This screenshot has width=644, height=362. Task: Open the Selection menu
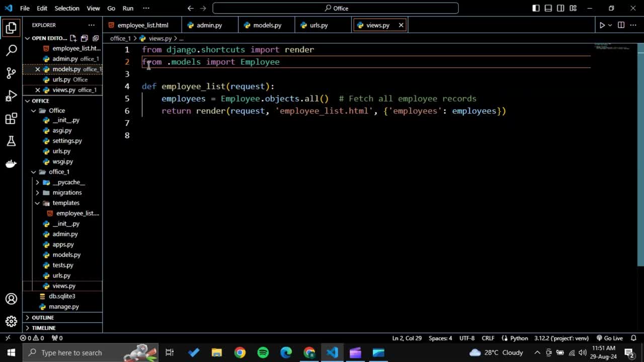(66, 8)
